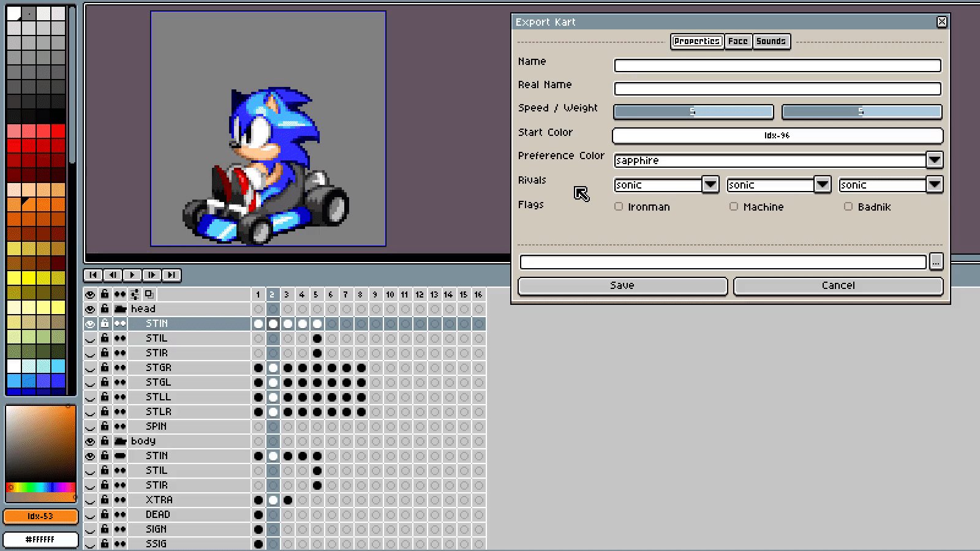Toggle continuous cels on STLL layer
Image resolution: width=980 pixels, height=551 pixels.
[120, 397]
